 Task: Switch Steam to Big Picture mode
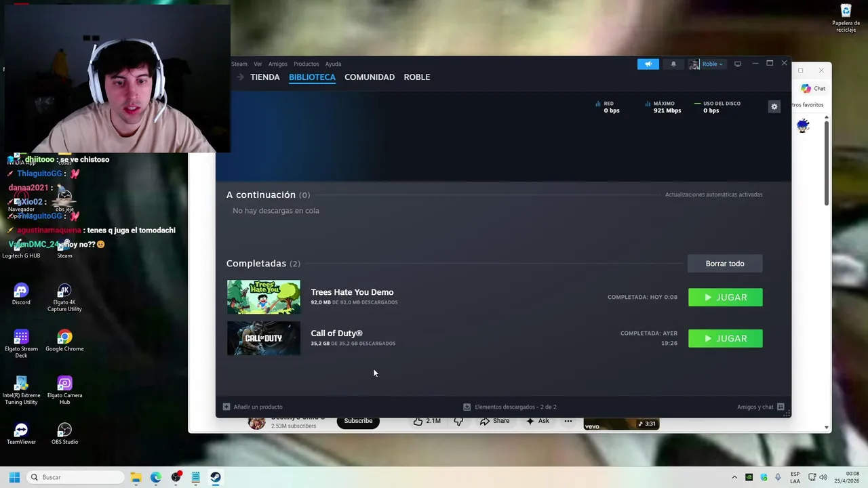738,64
